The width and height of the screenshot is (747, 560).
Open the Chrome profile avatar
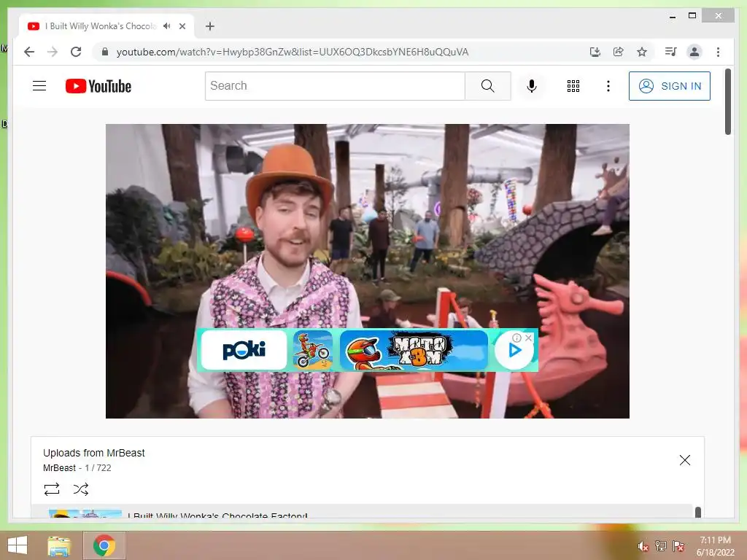pyautogui.click(x=694, y=52)
